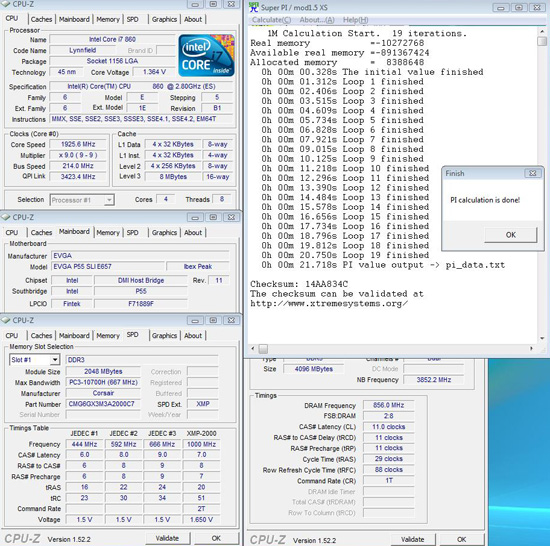This screenshot has width=550, height=546.
Task: Minimize the CPU-Z SPD window
Action: (x=195, y=320)
